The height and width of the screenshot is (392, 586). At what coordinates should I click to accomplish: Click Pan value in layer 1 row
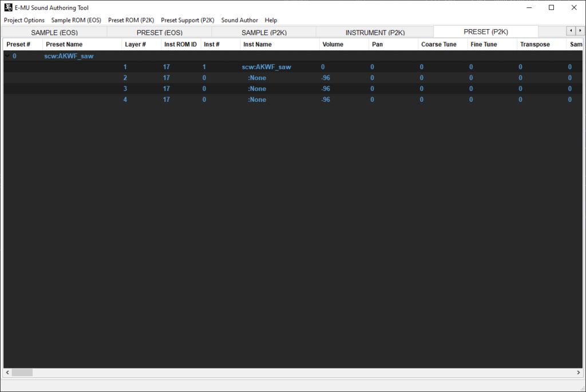point(372,67)
